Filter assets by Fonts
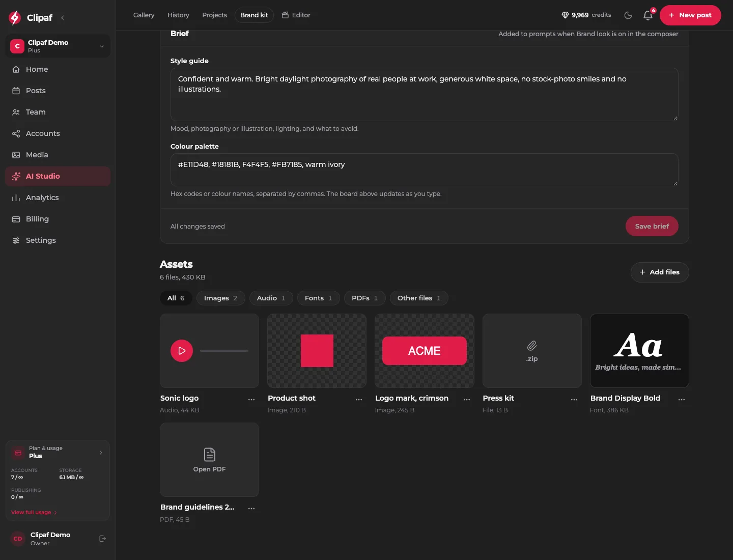Image resolution: width=733 pixels, height=560 pixels. [319, 298]
